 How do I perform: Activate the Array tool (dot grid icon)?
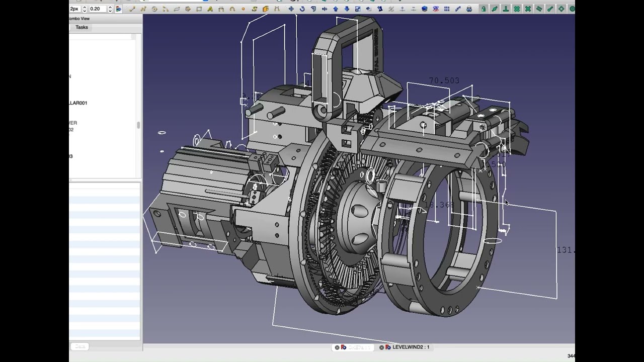(x=446, y=9)
